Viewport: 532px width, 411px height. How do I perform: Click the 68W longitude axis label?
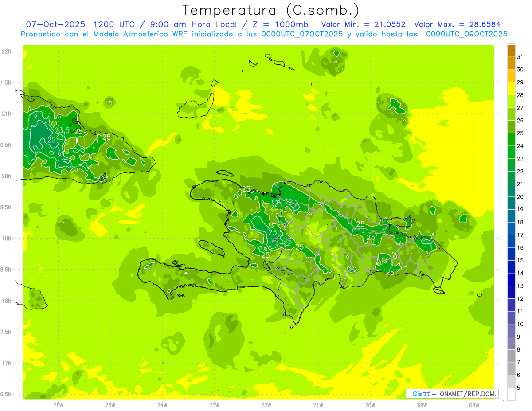(x=473, y=405)
